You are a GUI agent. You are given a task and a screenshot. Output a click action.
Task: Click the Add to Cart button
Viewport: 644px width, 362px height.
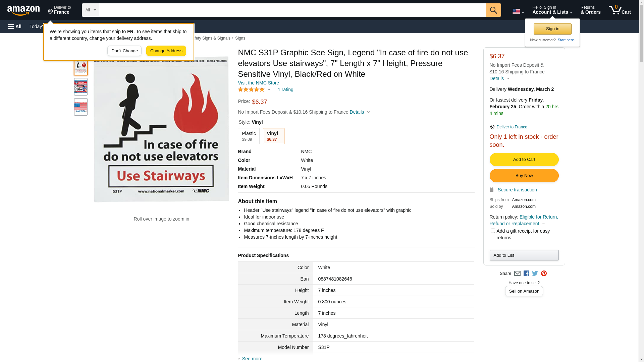524,160
